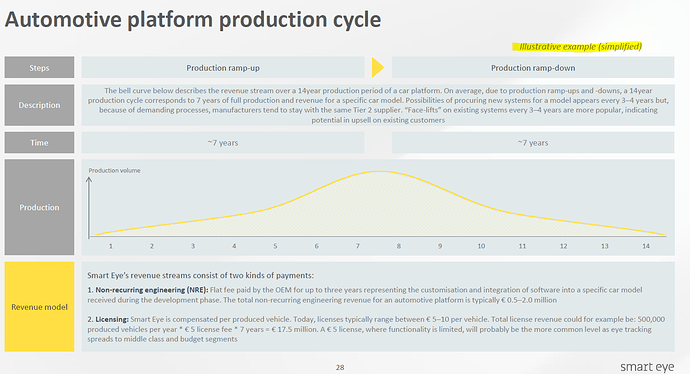This screenshot has height=374, width=690.
Task: Click the 'smart eye' logo
Action: [x=647, y=367]
